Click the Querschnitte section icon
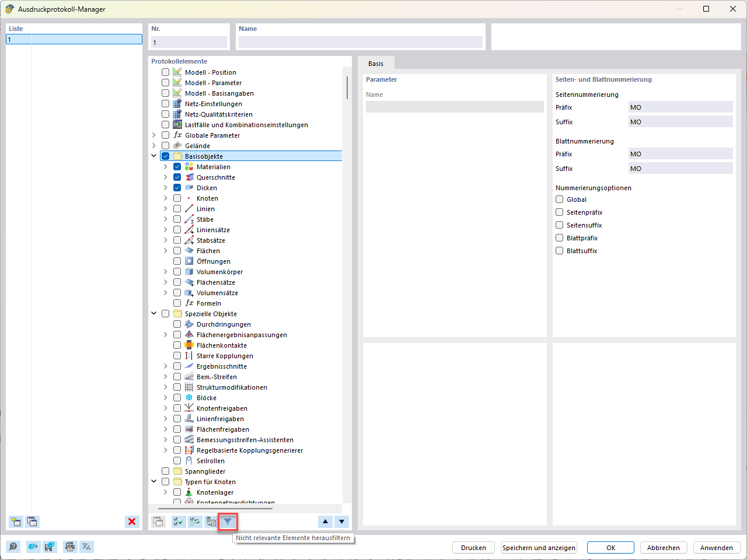This screenshot has width=747, height=560. (189, 177)
